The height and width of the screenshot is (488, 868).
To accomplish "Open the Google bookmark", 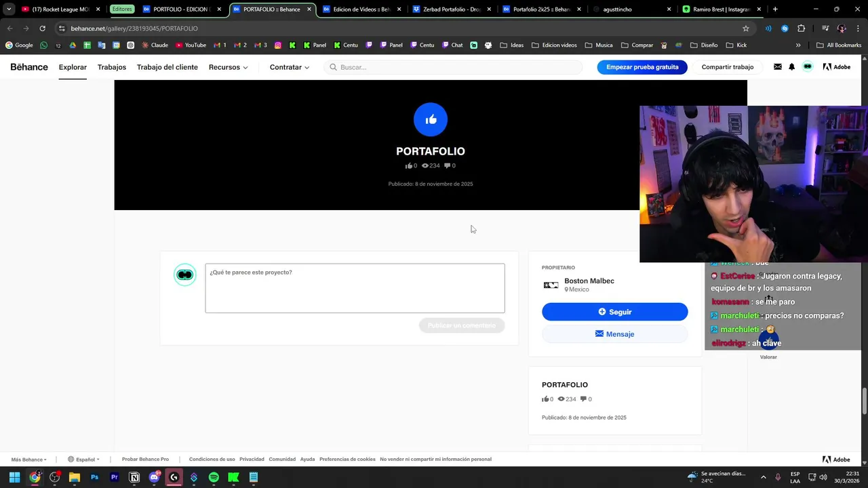I will coord(19,45).
